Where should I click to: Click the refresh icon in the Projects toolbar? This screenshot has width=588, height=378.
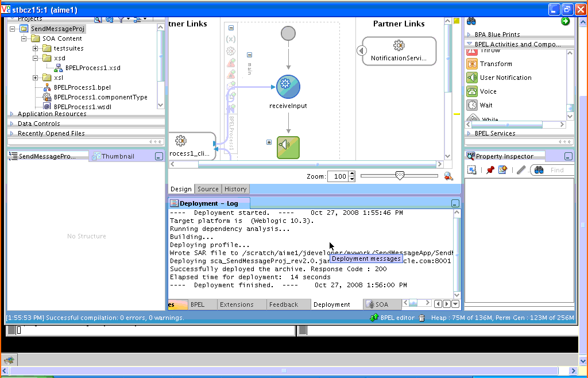(x=110, y=19)
